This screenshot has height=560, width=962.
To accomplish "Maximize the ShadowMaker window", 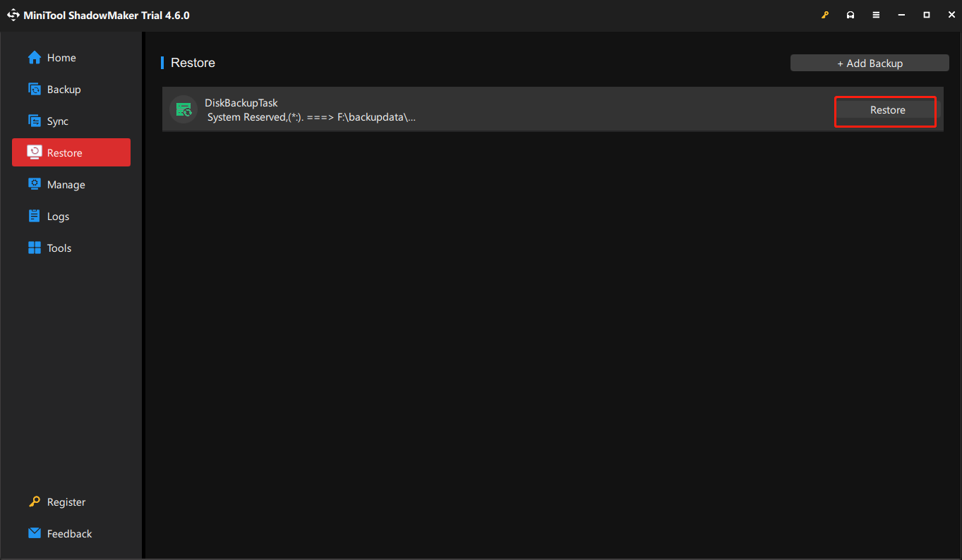I will point(927,15).
